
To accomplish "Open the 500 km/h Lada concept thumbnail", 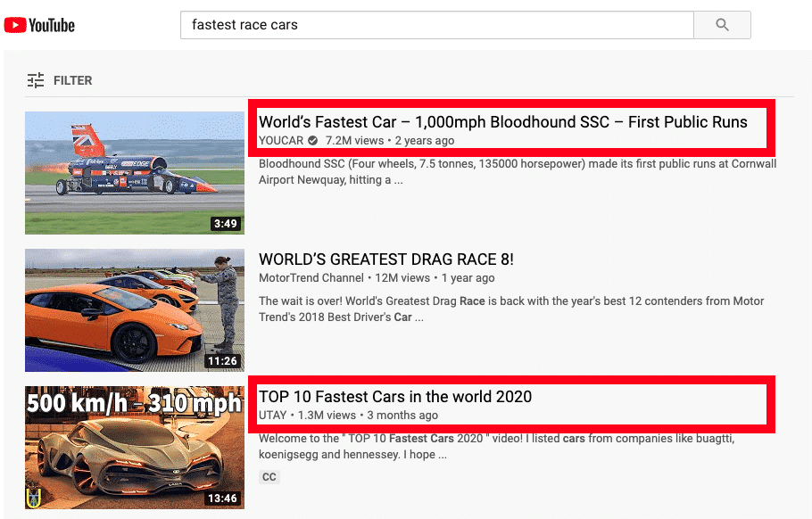I will coord(135,447).
